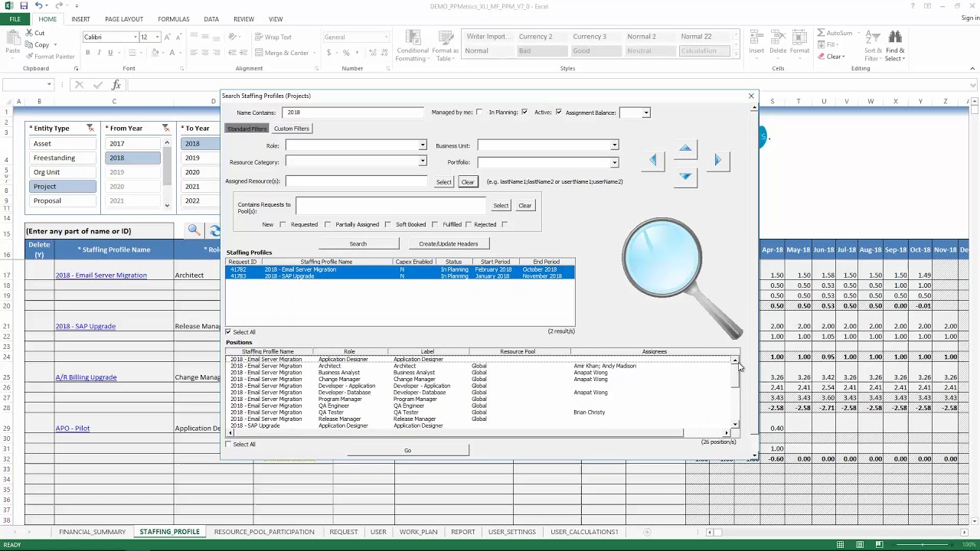Click the blue up arrow in the dialog

tap(685, 148)
